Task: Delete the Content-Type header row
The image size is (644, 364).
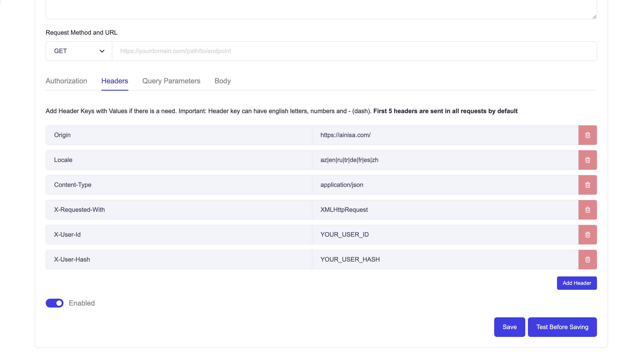Action: 587,185
